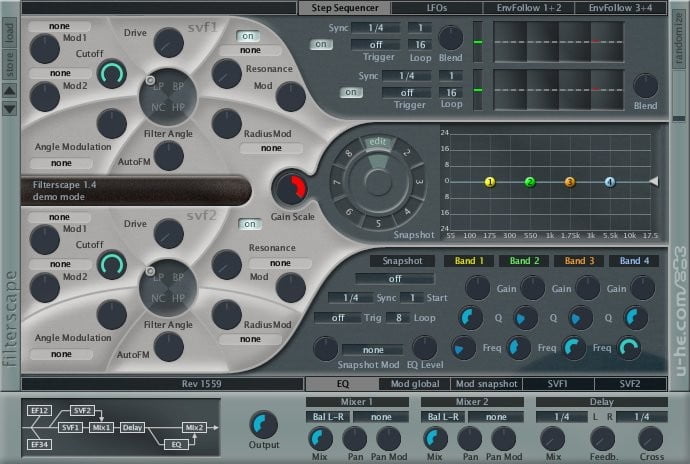Switch to the SVF1 bottom tab
Screen dimensions: 690x464
(x=558, y=384)
